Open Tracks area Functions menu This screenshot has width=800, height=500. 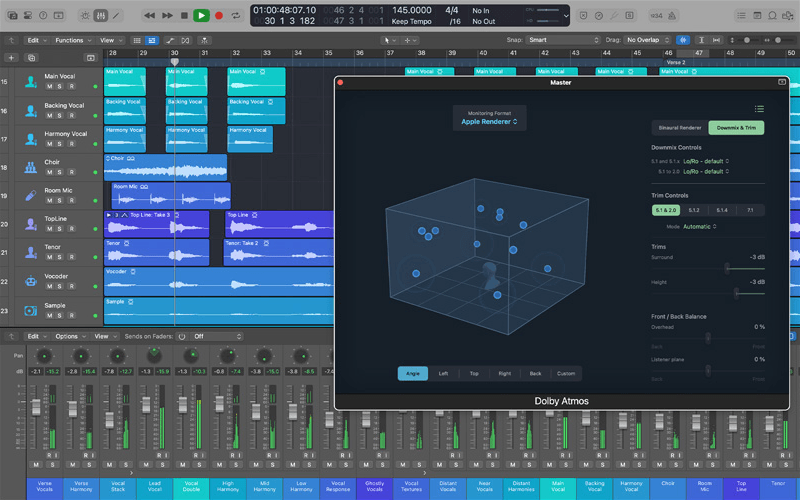(x=73, y=40)
